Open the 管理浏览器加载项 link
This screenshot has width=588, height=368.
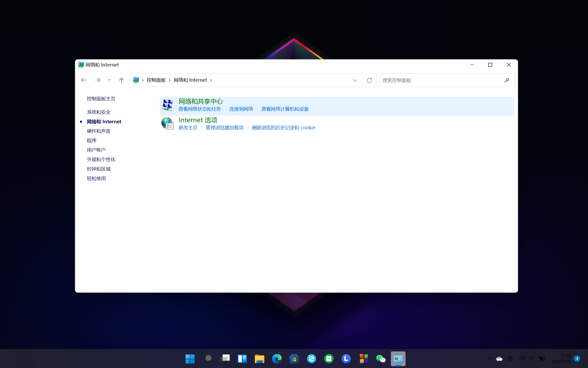point(224,128)
